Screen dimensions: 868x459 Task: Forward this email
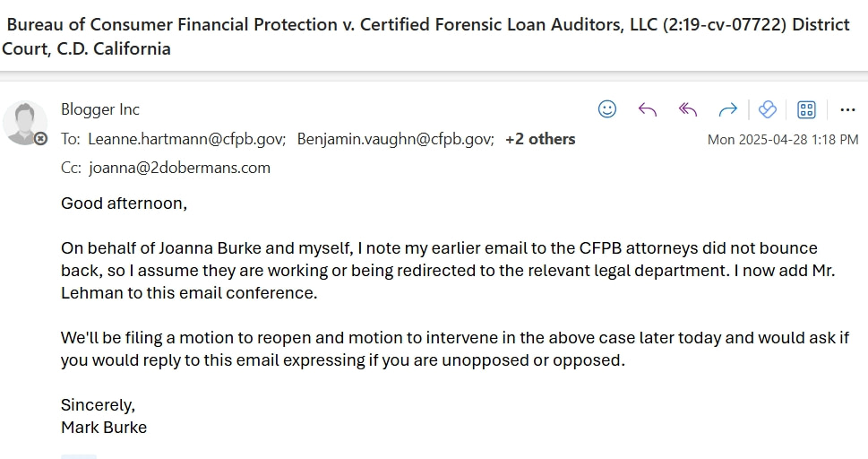(x=727, y=109)
